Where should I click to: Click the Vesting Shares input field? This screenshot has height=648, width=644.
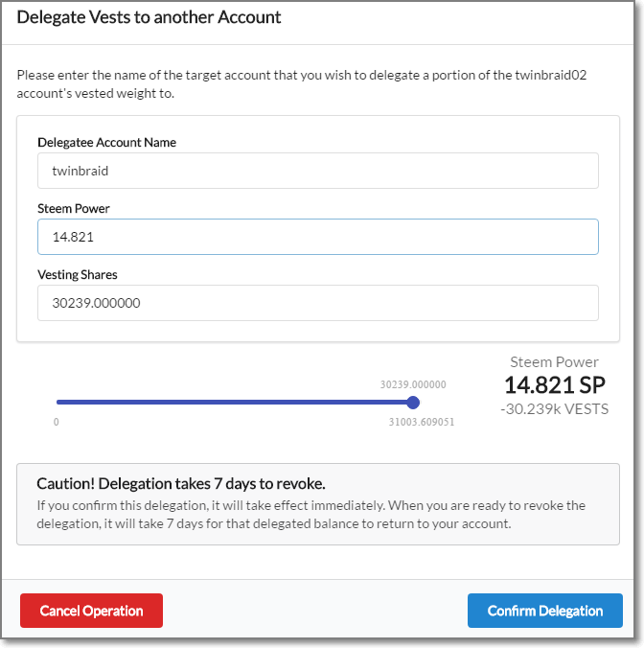tap(317, 303)
